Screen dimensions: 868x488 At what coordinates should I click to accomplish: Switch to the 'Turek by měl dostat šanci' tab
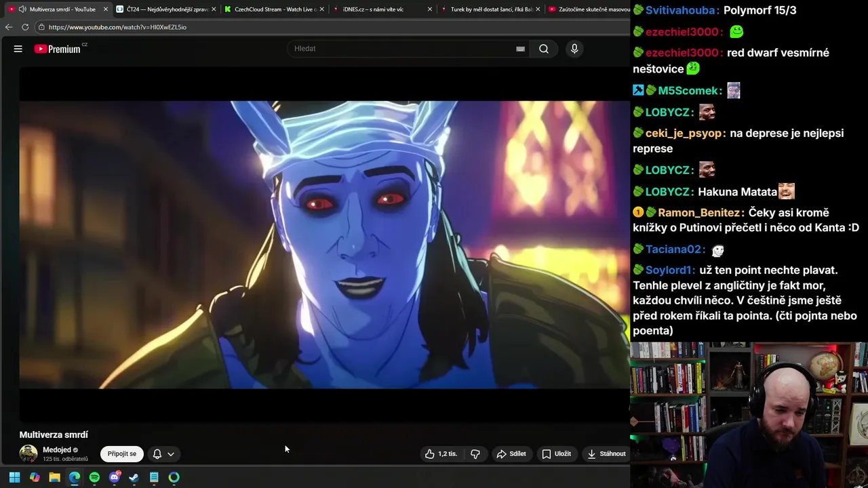[491, 9]
